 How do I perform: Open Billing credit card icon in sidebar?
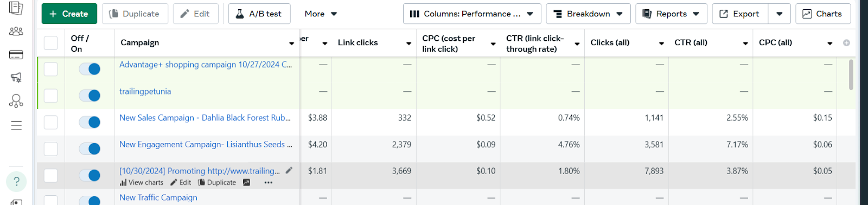point(16,54)
